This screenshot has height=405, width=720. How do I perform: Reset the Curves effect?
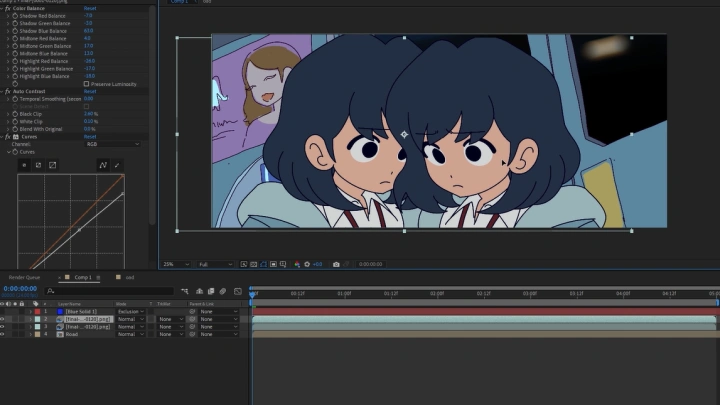pos(90,136)
